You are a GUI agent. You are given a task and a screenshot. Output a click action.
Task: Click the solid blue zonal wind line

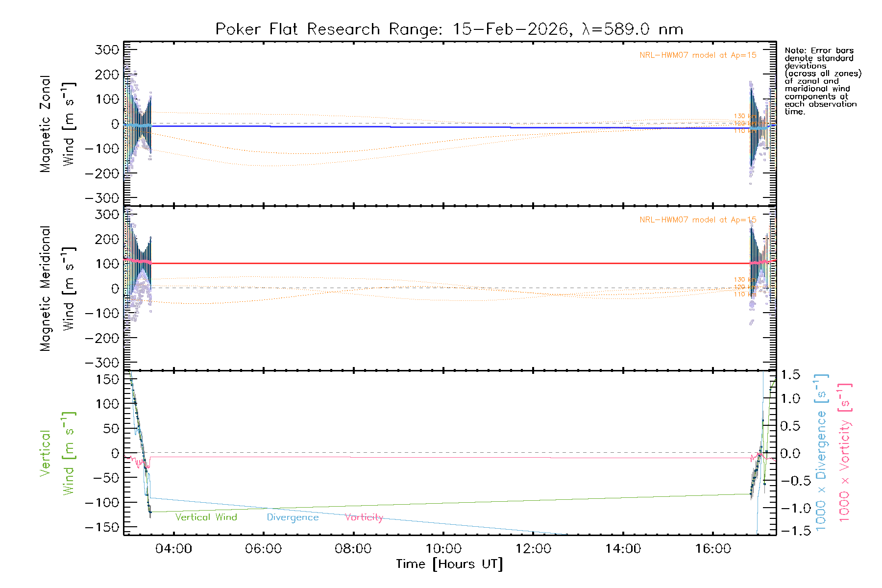click(441, 127)
